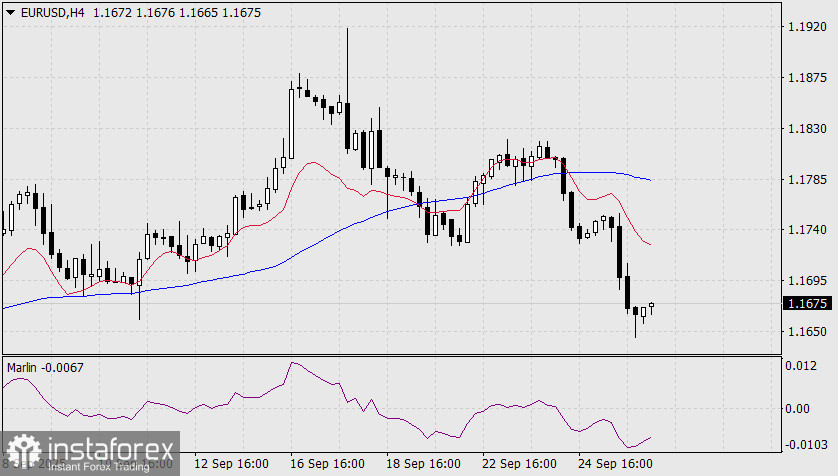The width and height of the screenshot is (838, 476).
Task: Click the right end of the blue moving average line
Action: (650, 180)
